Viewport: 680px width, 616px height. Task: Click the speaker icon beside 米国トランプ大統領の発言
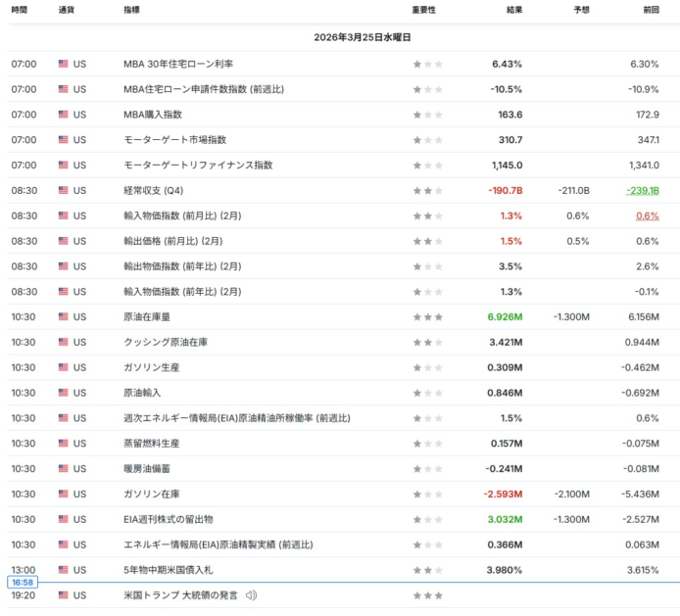pos(251,595)
